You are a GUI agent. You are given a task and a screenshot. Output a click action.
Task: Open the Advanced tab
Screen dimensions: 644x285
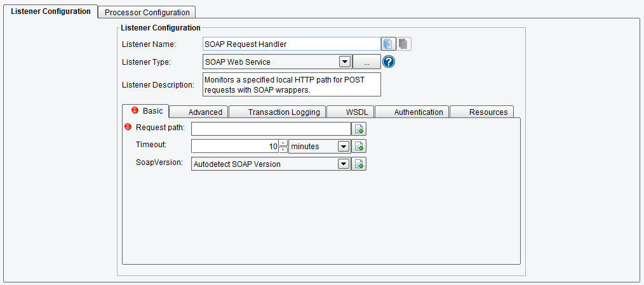[x=205, y=112]
